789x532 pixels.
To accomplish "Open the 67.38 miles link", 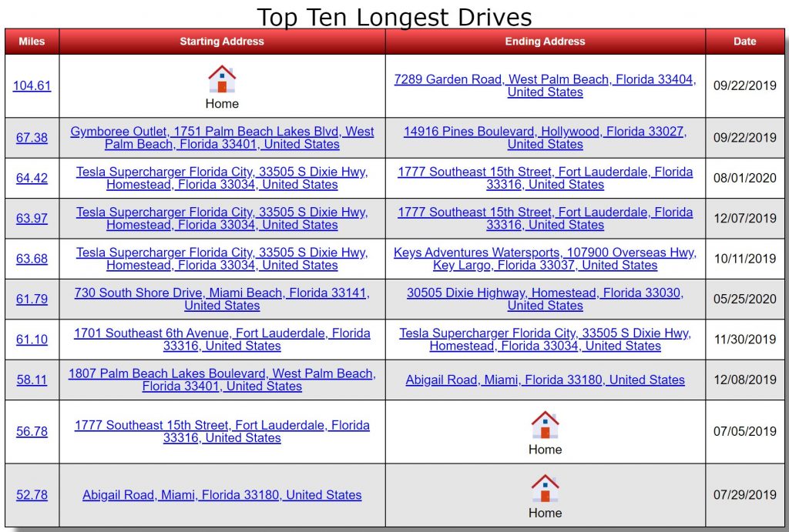I will (32, 138).
